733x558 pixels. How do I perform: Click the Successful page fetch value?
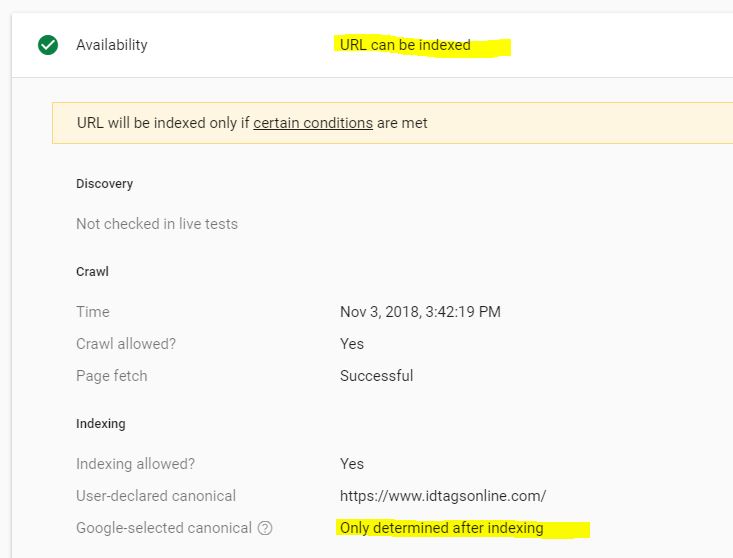(x=376, y=376)
